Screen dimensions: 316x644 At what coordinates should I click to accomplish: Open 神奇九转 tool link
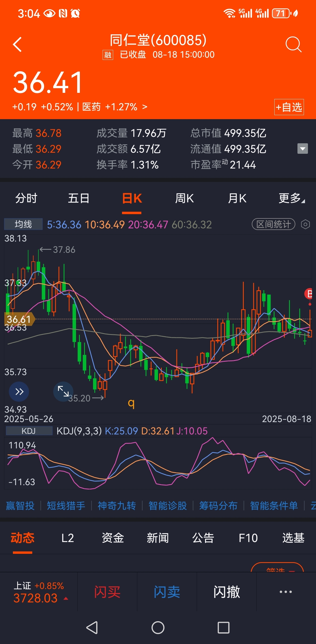pyautogui.click(x=117, y=506)
